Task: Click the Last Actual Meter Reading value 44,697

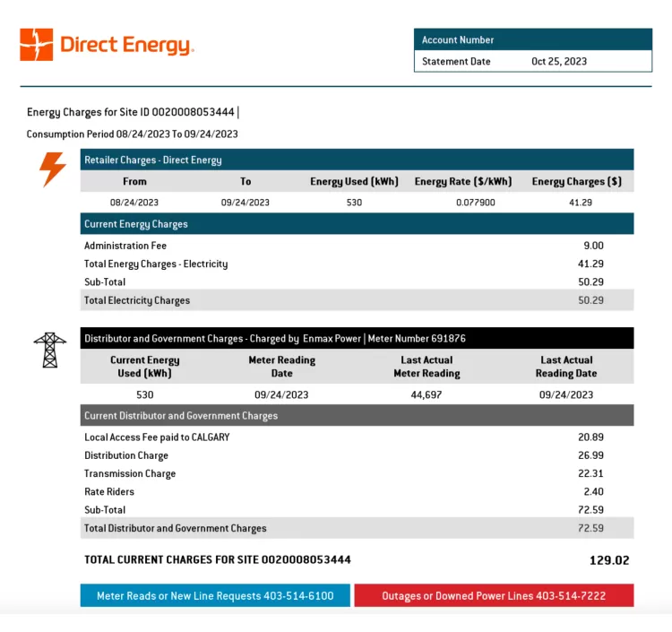Action: coord(426,394)
